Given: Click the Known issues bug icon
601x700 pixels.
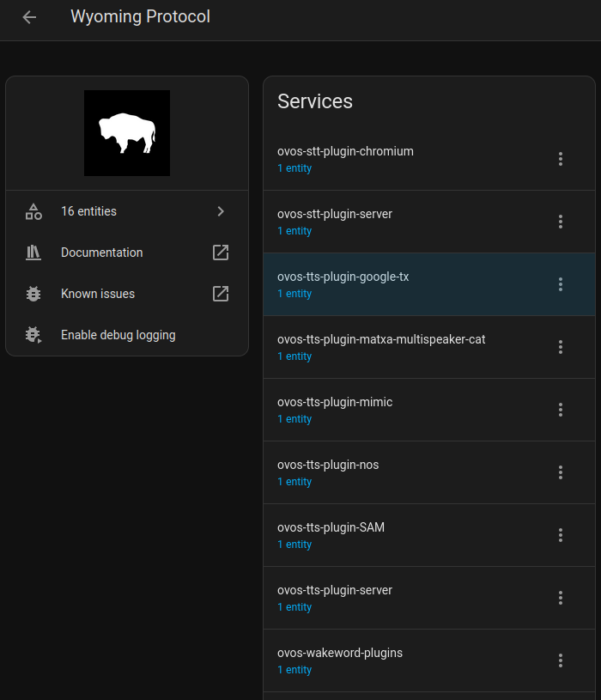Looking at the screenshot, I should (x=33, y=294).
